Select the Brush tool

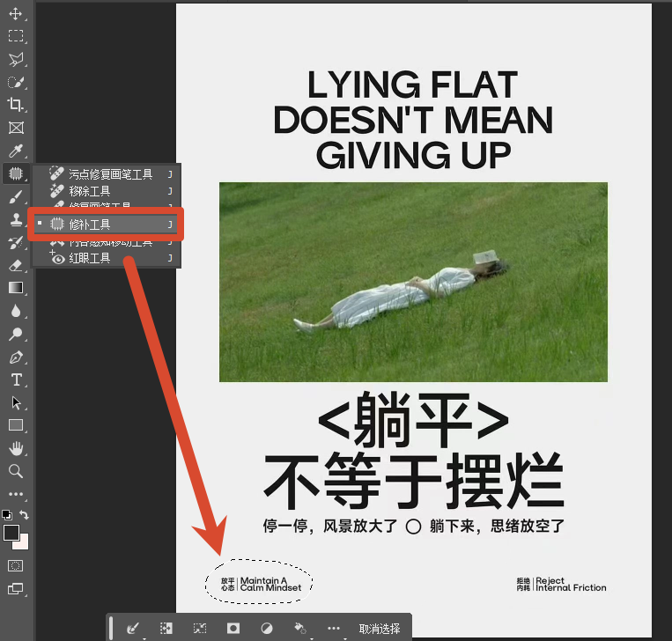coord(16,197)
